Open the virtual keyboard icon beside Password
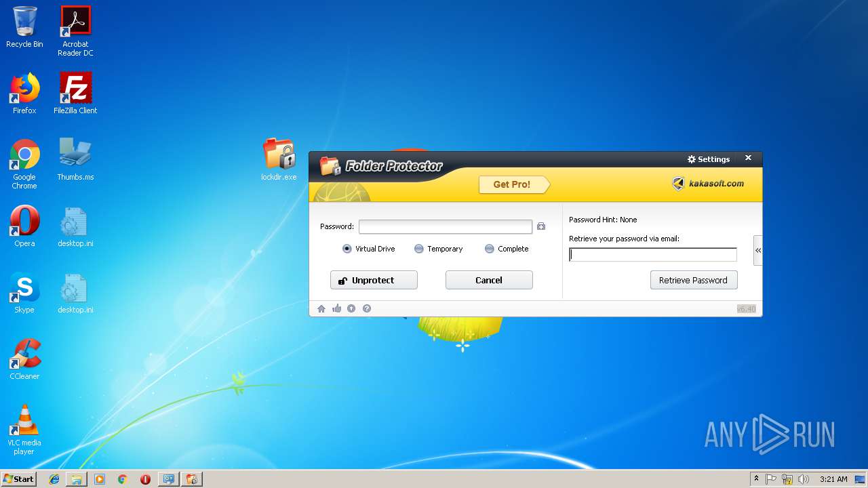The height and width of the screenshot is (488, 868). point(541,226)
